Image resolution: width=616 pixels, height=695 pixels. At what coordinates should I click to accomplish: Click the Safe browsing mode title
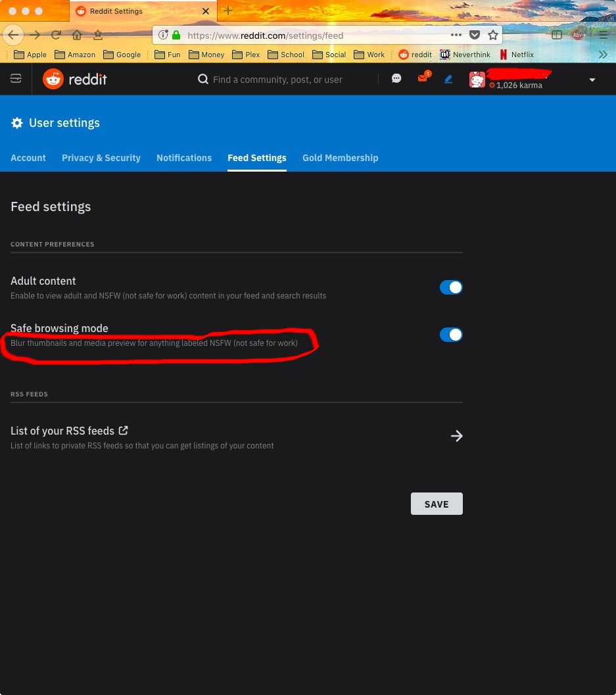(59, 328)
